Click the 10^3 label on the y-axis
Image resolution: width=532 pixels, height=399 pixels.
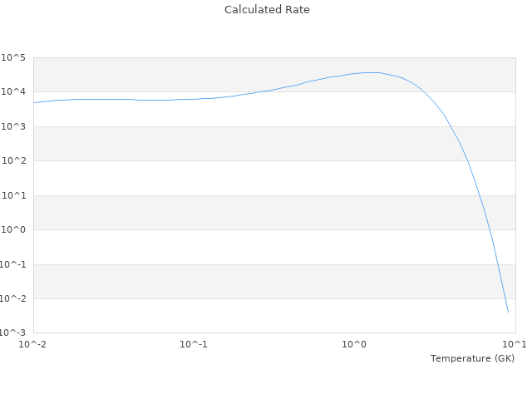(14, 126)
